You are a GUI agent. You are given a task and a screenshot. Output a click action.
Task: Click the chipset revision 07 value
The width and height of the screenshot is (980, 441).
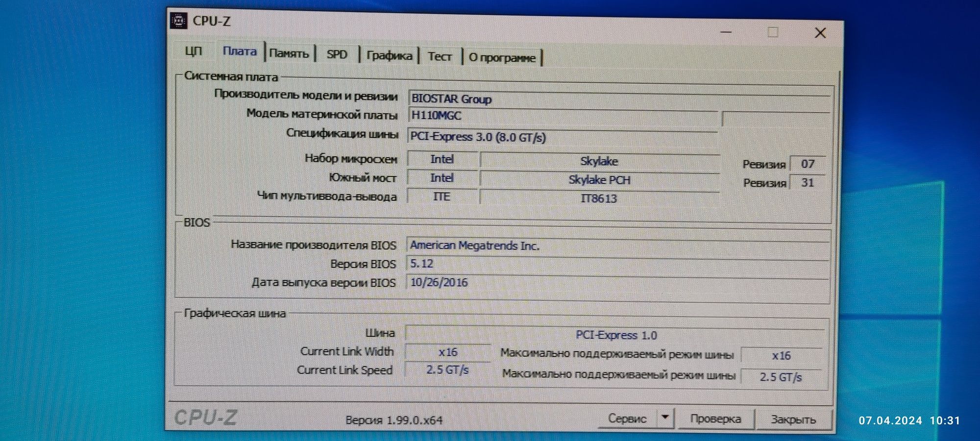pos(808,164)
